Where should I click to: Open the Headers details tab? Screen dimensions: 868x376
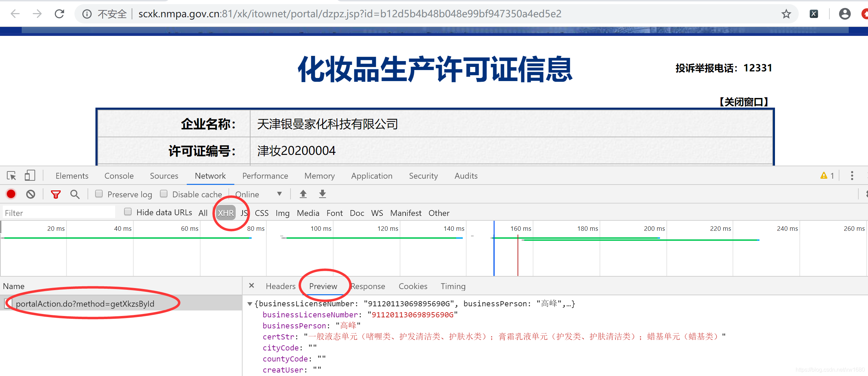tap(280, 286)
